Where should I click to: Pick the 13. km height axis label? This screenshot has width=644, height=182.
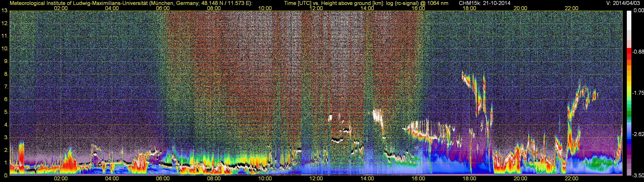[5, 11]
